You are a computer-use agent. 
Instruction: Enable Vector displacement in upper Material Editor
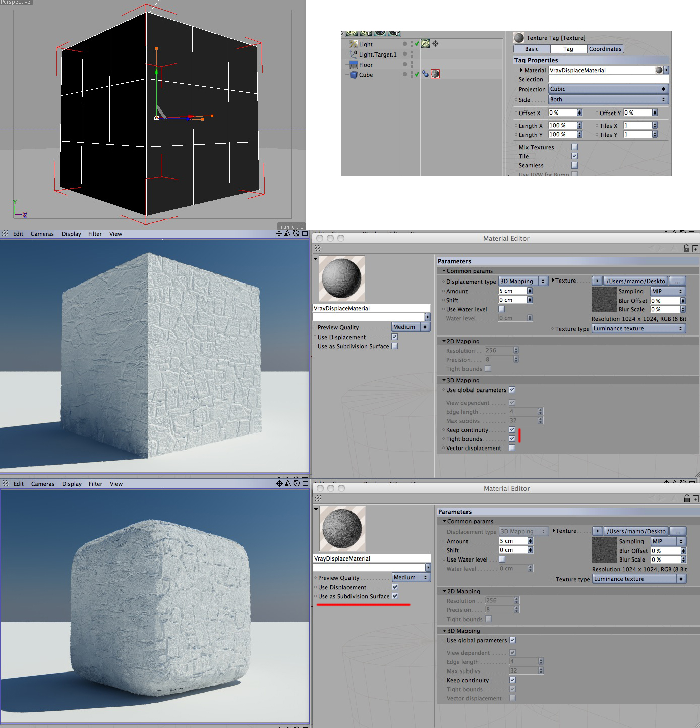coord(512,448)
